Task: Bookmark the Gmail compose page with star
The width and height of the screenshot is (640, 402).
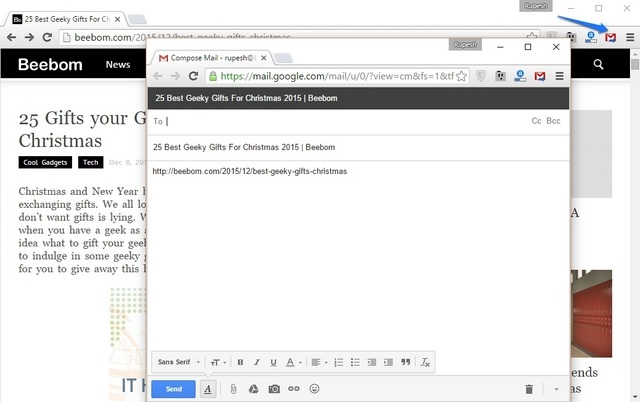Action: point(461,76)
